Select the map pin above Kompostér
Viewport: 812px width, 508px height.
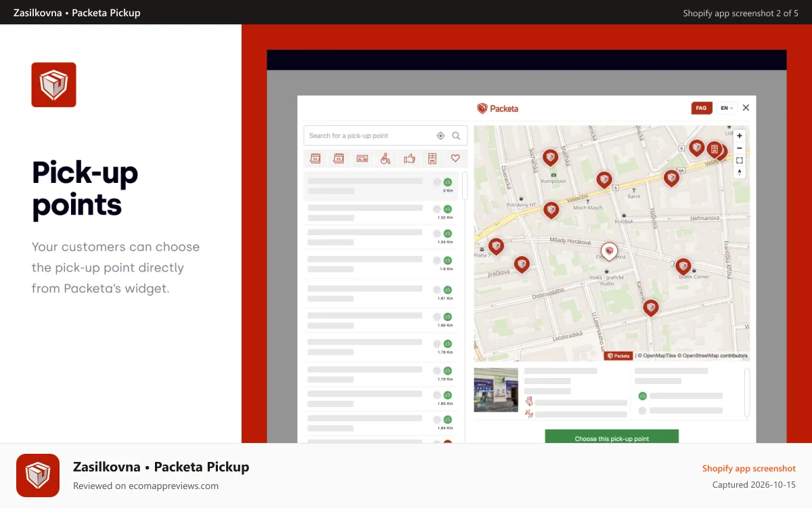[x=550, y=158]
